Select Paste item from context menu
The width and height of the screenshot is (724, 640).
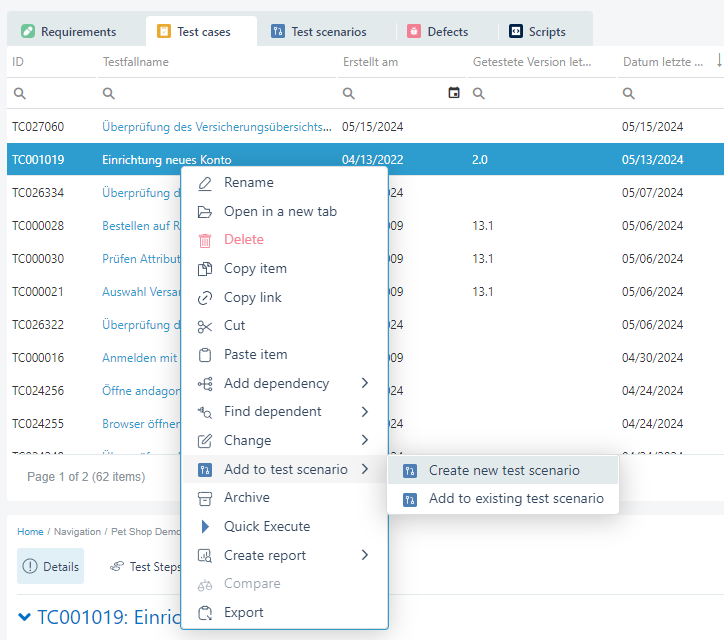click(x=255, y=355)
